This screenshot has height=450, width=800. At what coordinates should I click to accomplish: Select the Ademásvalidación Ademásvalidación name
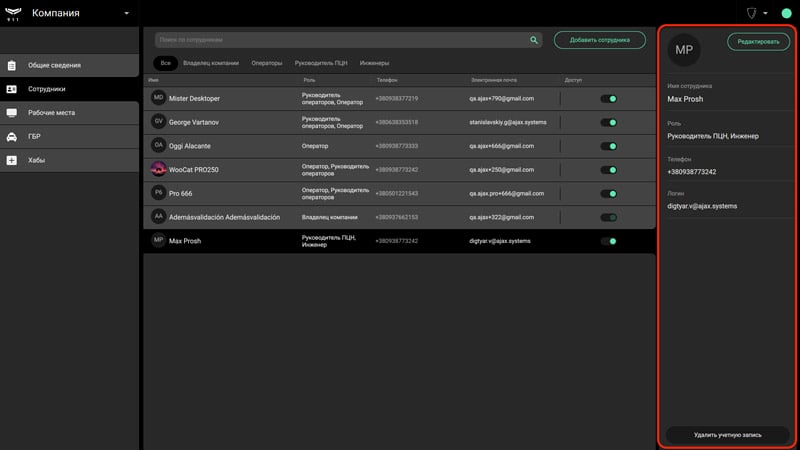click(x=224, y=217)
